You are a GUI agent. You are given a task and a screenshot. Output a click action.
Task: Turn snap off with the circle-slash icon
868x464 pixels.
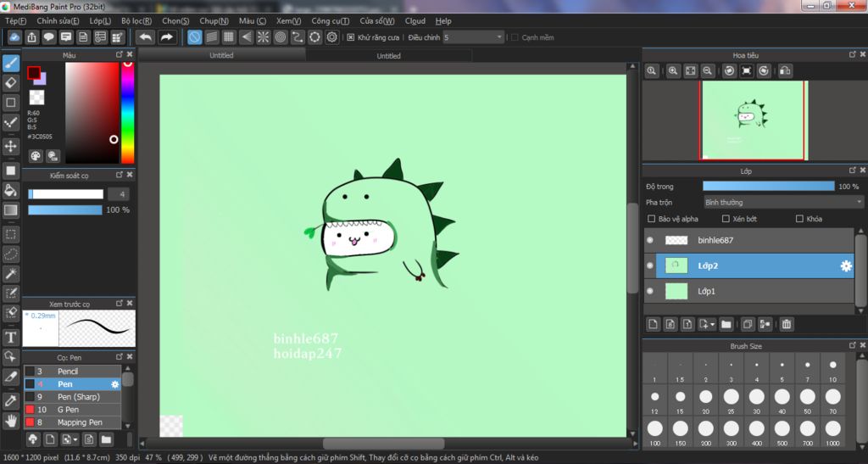pos(194,37)
